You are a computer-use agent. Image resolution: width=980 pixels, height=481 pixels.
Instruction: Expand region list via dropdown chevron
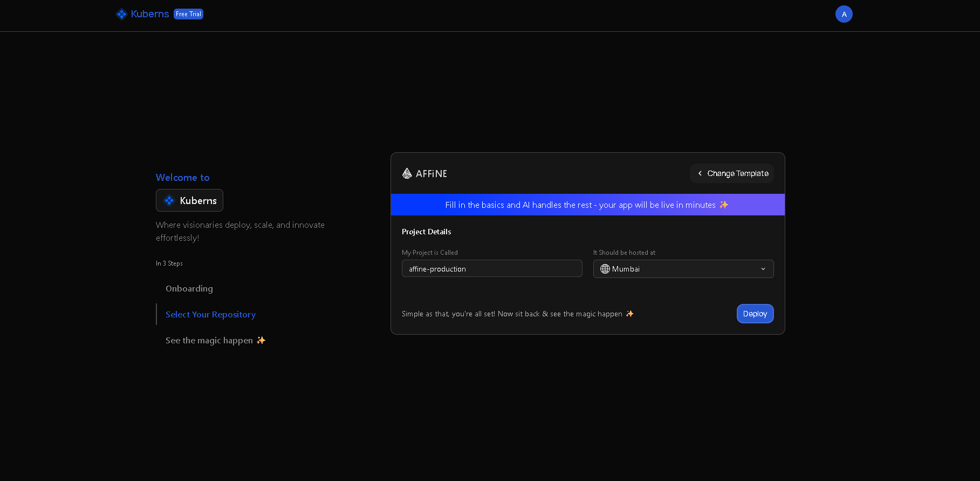pos(763,269)
